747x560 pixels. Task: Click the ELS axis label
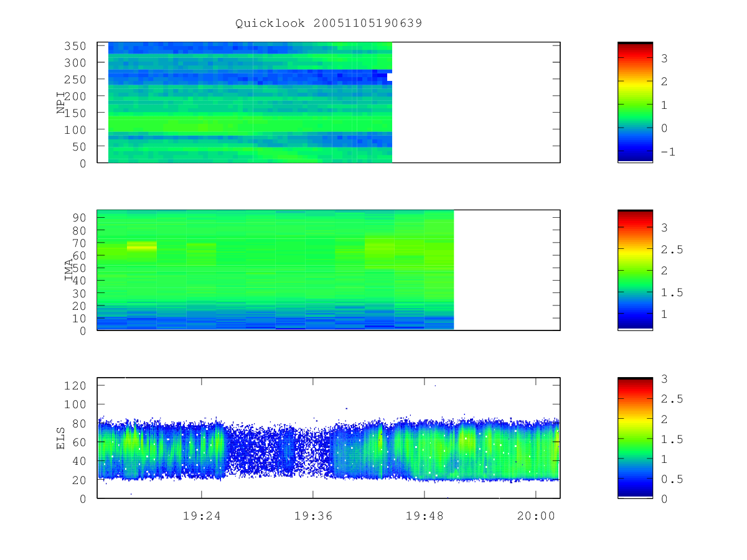click(x=61, y=438)
